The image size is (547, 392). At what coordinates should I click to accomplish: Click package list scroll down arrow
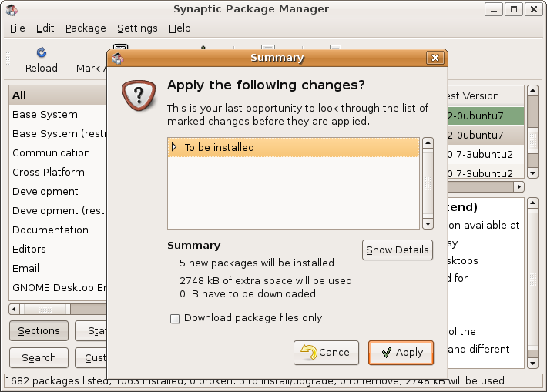(x=532, y=173)
